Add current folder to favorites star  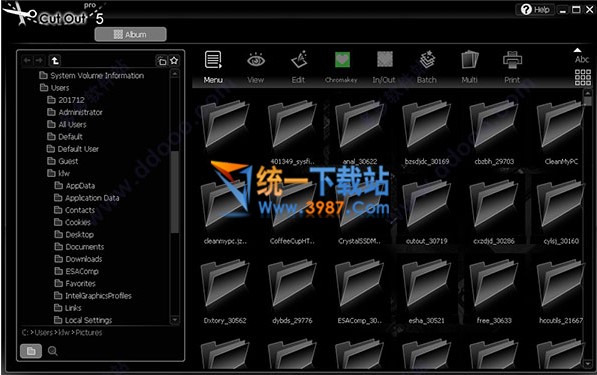pyautogui.click(x=174, y=61)
